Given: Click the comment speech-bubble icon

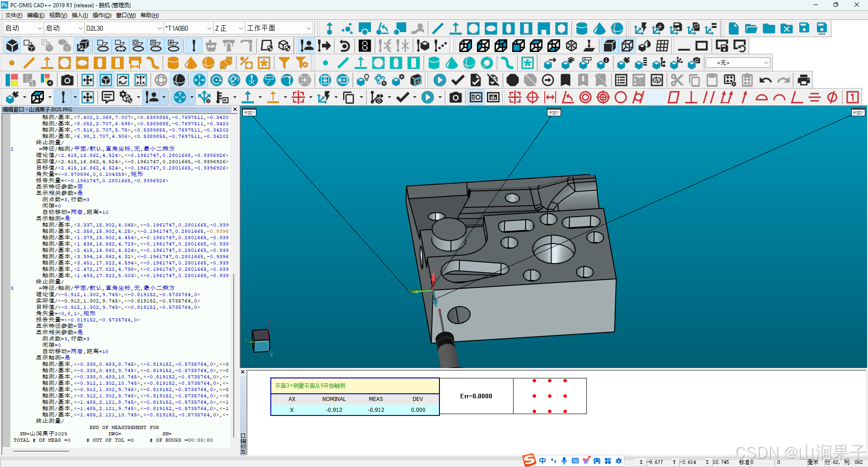Looking at the screenshot, I should (108, 97).
